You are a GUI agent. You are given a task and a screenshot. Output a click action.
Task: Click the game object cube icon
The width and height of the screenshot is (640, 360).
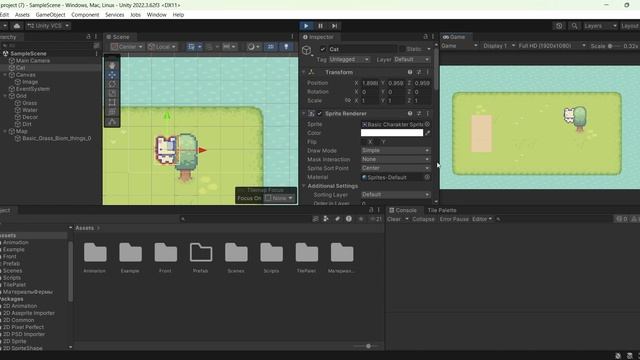pos(307,50)
